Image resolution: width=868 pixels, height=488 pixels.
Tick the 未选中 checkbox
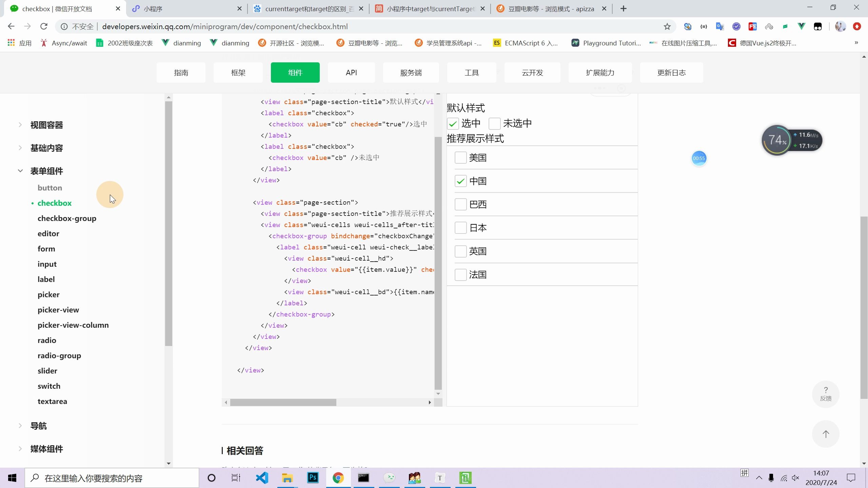click(494, 124)
